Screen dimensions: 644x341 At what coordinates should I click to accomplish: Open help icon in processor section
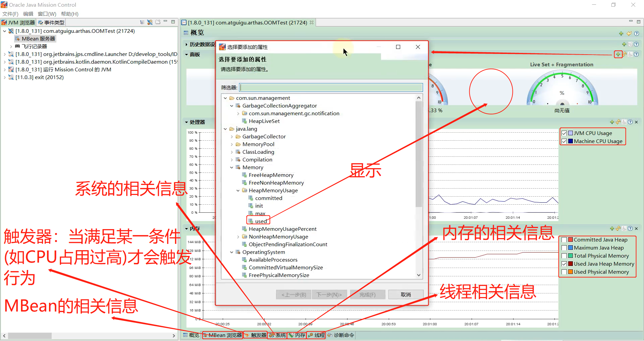[630, 122]
